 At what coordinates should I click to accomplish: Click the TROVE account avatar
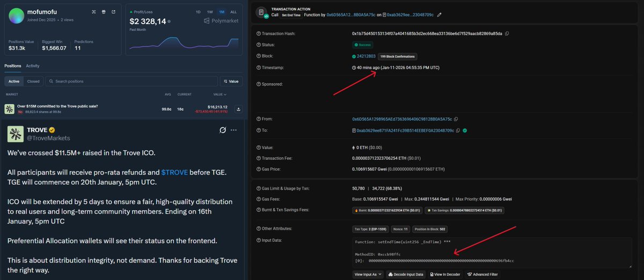point(15,133)
